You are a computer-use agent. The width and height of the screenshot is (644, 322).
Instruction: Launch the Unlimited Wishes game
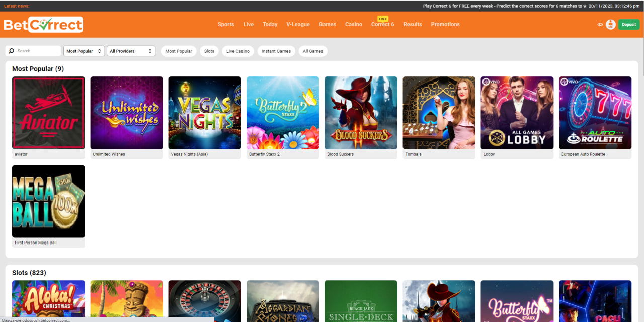point(126,113)
